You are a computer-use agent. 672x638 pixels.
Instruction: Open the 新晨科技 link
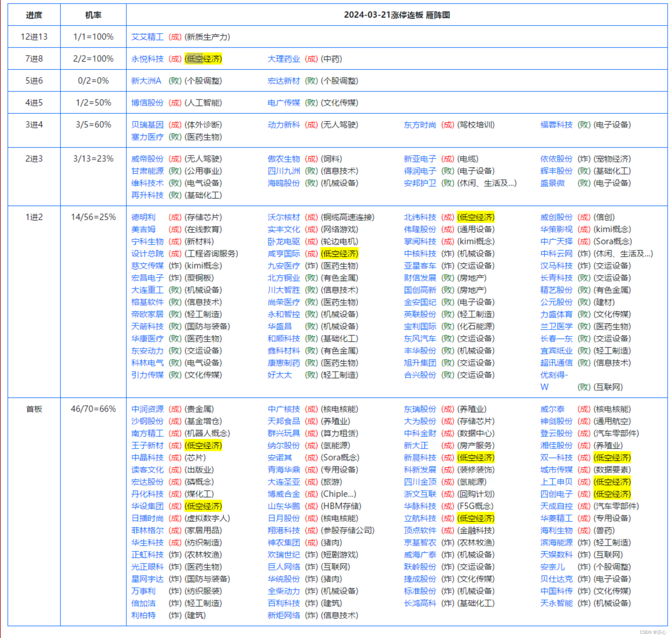click(x=420, y=458)
